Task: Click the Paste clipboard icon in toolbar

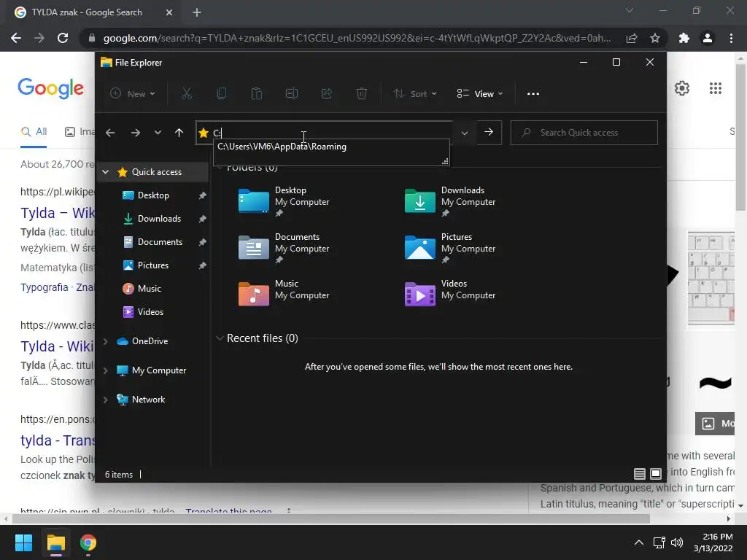Action: 256,93
